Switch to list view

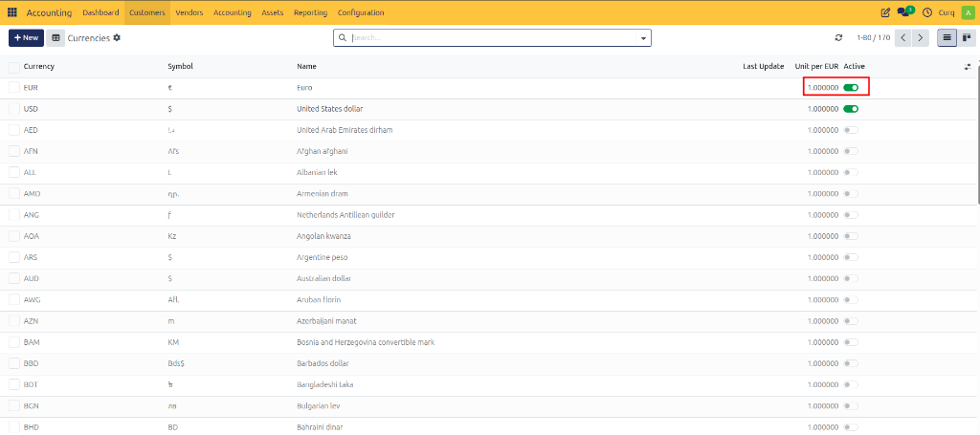point(947,38)
